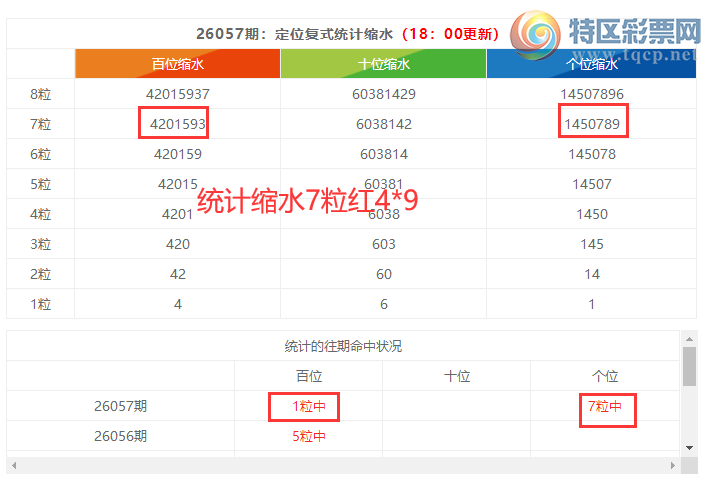Click value 60 in 2粒 row
The height and width of the screenshot is (487, 711).
point(384,274)
